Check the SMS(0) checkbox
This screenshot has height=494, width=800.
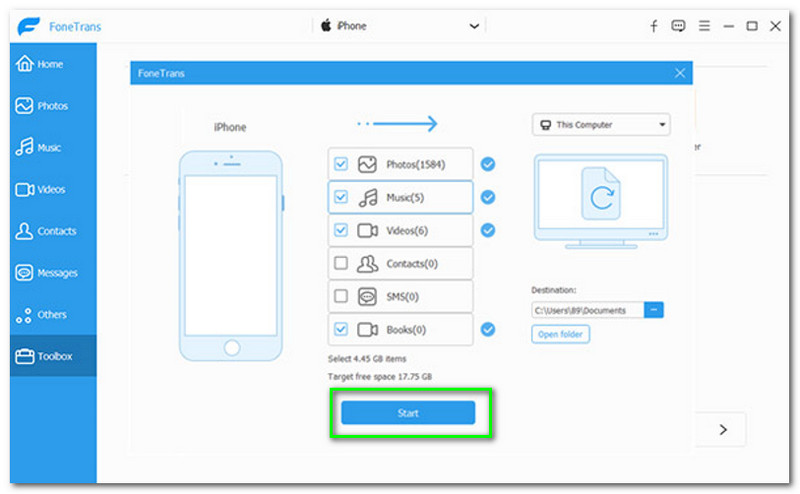[x=340, y=296]
